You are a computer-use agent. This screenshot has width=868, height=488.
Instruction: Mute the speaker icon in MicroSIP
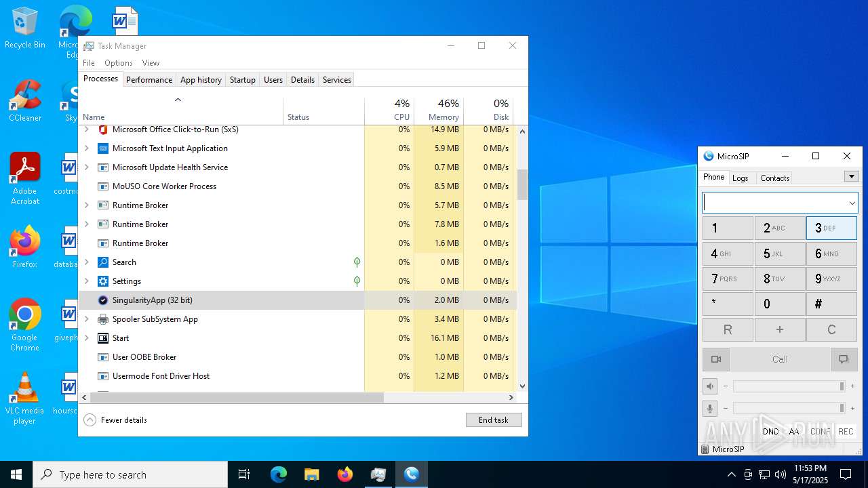tap(710, 386)
